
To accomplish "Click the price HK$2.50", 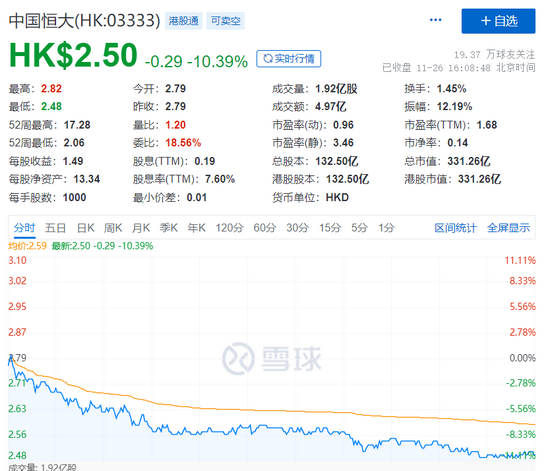I will pos(73,55).
